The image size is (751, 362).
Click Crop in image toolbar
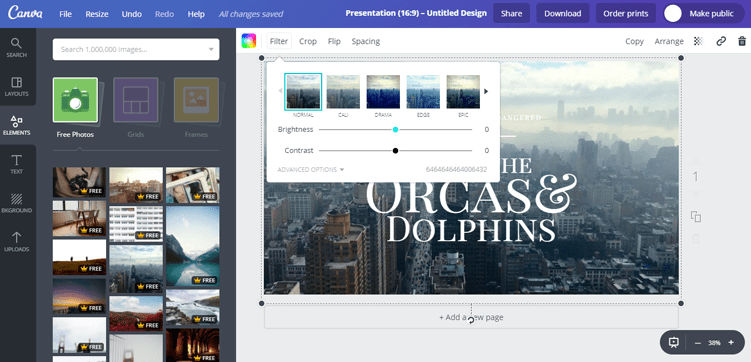coord(308,41)
